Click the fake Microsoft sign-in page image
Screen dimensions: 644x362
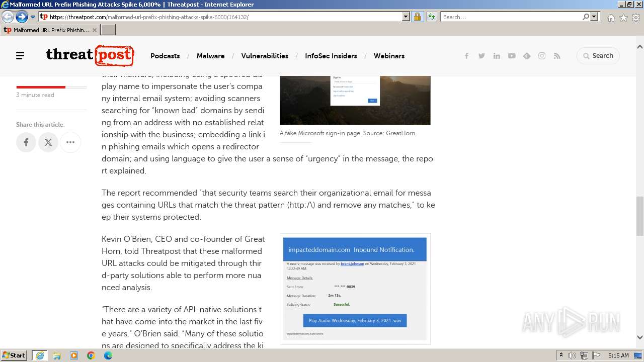click(x=355, y=100)
